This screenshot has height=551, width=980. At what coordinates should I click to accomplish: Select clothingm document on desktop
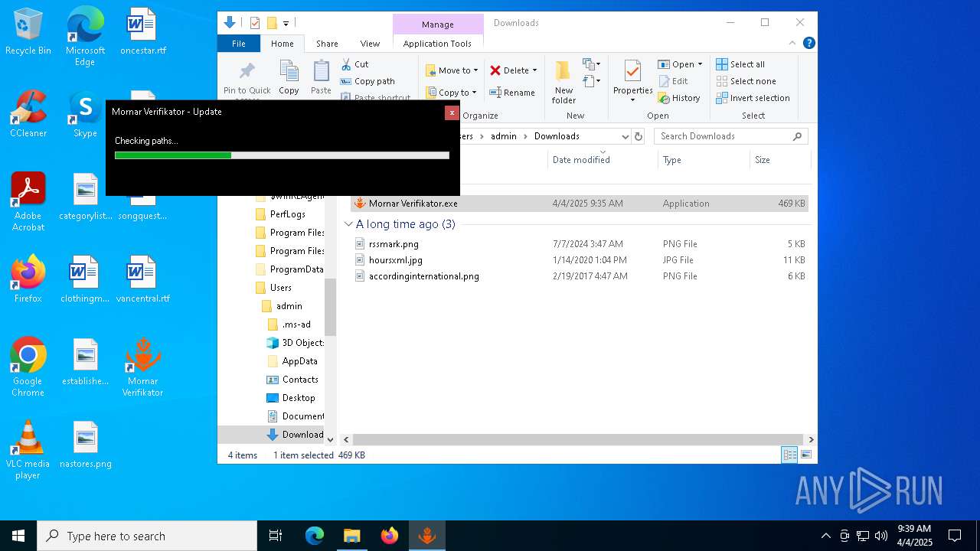[x=85, y=280]
